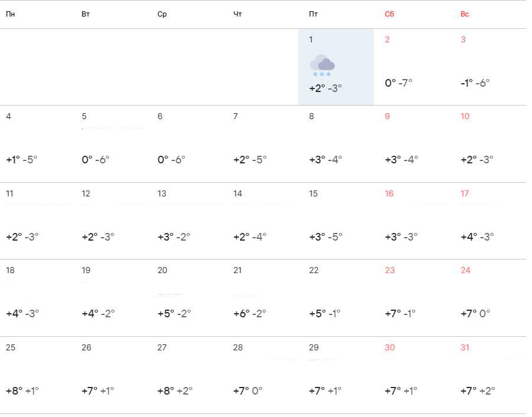Open the forecast for day 15

click(x=336, y=221)
